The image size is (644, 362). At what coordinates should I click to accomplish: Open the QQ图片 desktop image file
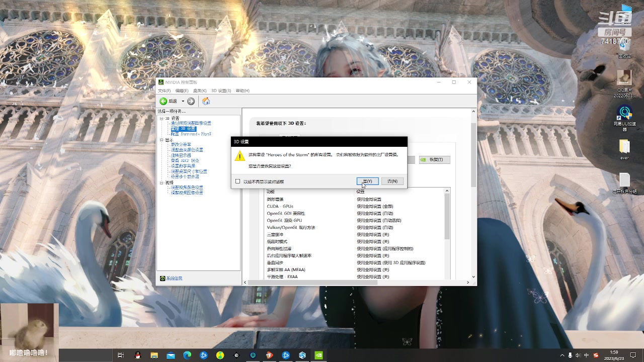tap(624, 83)
